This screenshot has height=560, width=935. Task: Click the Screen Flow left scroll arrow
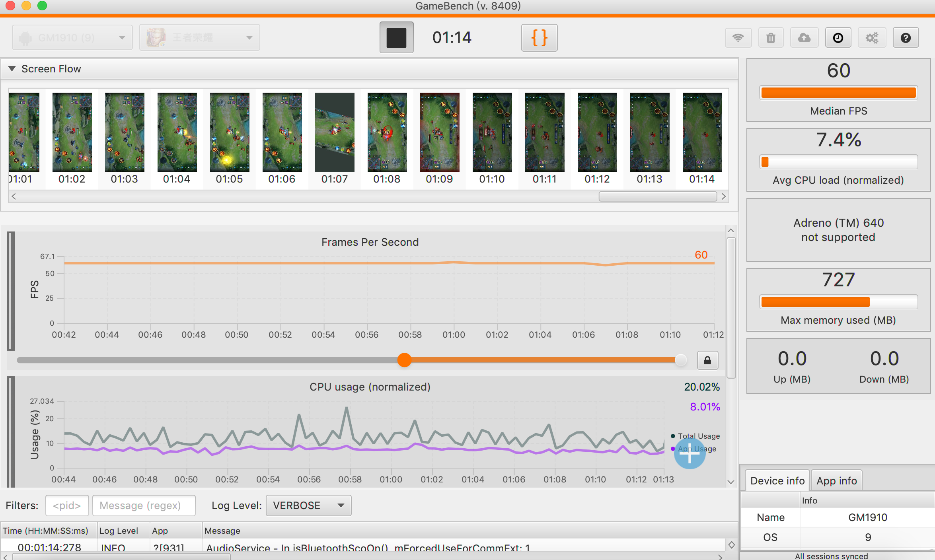14,196
